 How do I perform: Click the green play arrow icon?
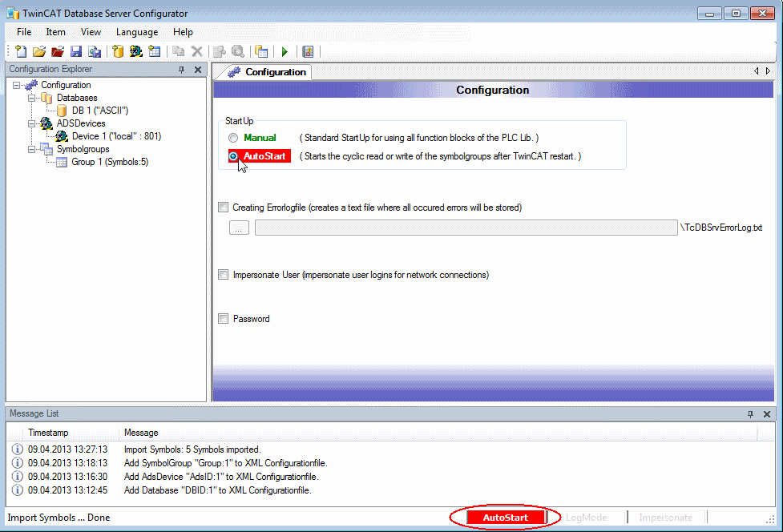point(285,51)
